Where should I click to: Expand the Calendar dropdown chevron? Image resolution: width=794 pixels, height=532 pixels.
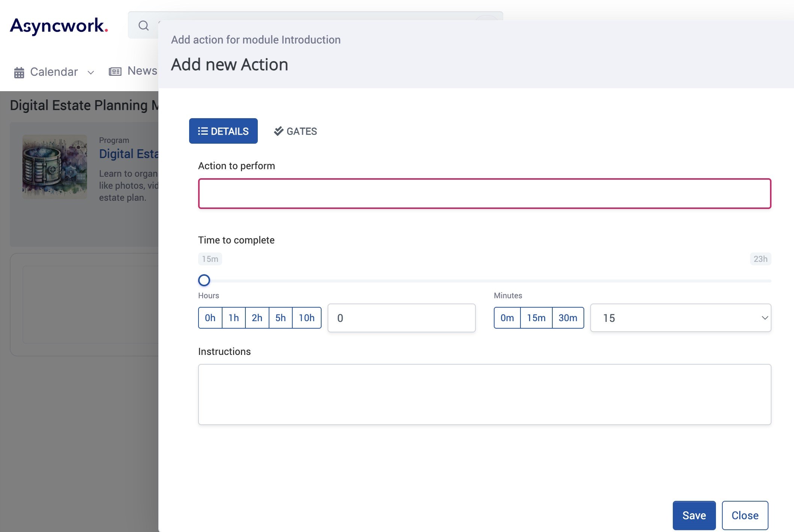tap(91, 72)
